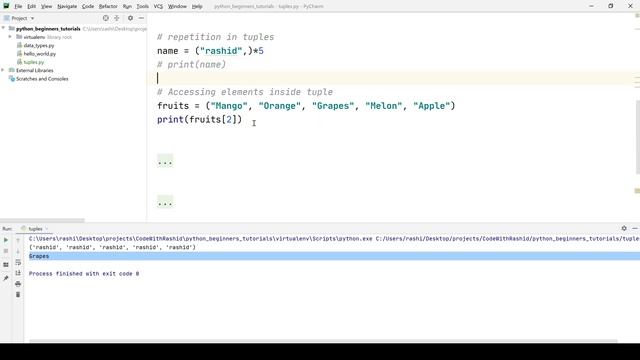Click the Up the stack trace arrow

(x=18, y=240)
